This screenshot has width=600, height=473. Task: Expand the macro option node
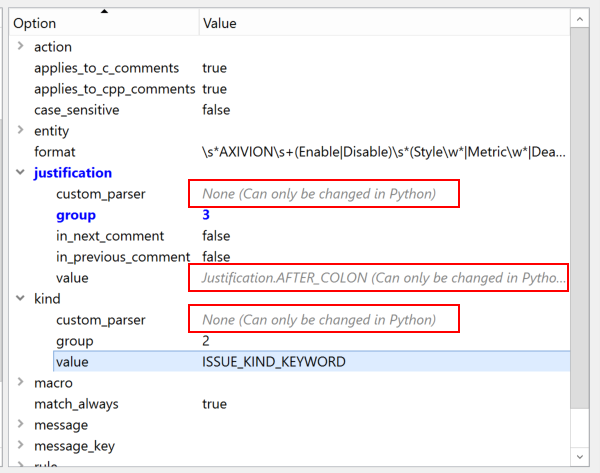coord(21,382)
